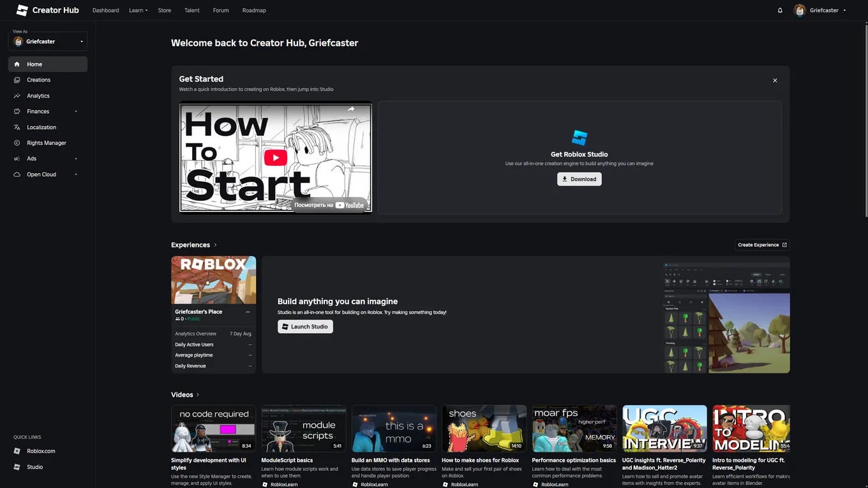Image resolution: width=868 pixels, height=488 pixels.
Task: Click the Daily Revenue row
Action: click(x=214, y=366)
